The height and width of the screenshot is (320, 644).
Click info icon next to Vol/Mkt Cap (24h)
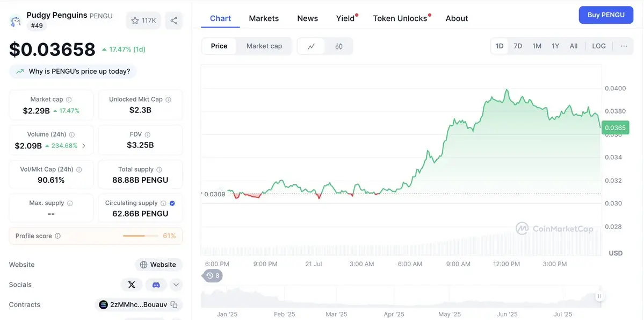[79, 169]
